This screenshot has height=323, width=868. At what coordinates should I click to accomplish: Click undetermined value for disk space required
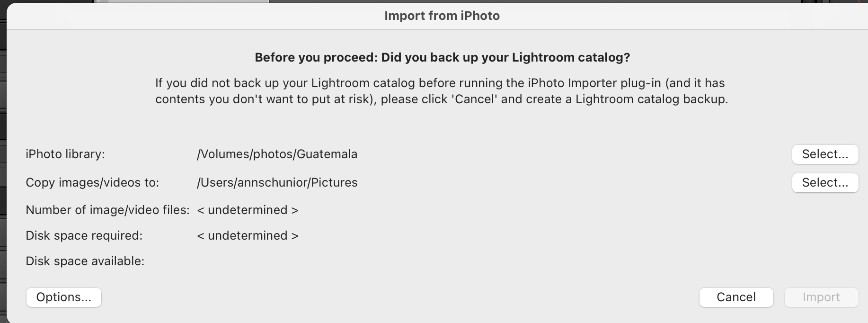point(248,236)
